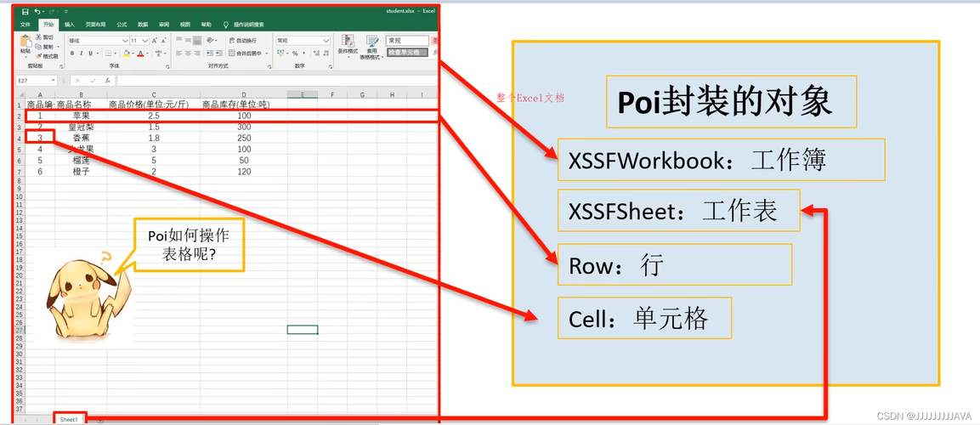Switch to the 视图 (View) tab
This screenshot has width=980, height=425.
tap(185, 25)
